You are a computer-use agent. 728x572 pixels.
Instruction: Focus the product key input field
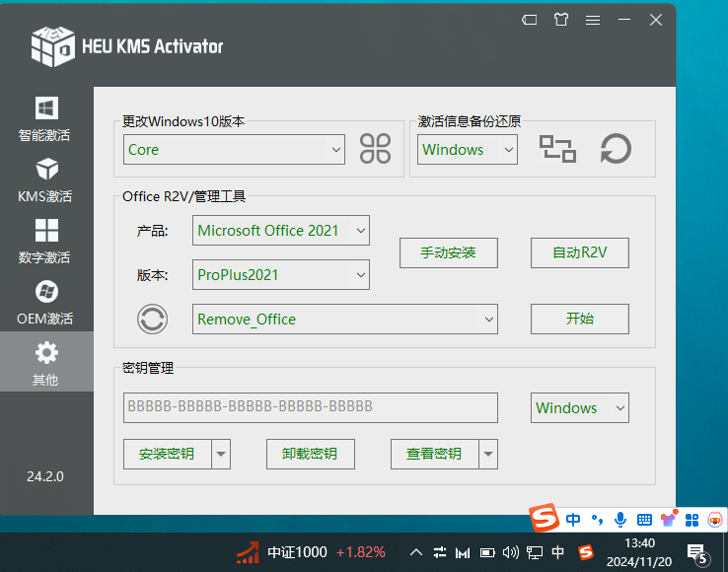pos(311,407)
